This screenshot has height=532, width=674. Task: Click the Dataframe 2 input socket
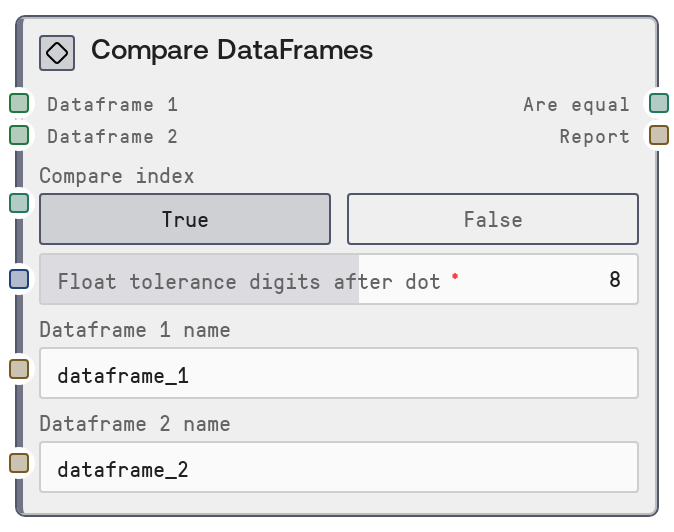click(19, 135)
